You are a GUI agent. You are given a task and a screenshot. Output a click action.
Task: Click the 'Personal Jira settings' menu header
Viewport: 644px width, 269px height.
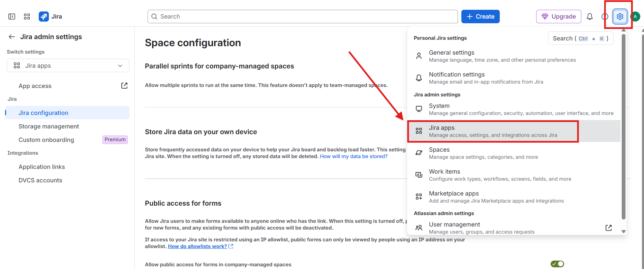pos(440,38)
